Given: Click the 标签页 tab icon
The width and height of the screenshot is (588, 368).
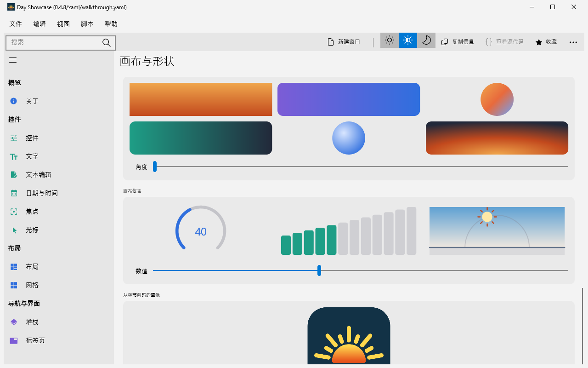Looking at the screenshot, I should (14, 340).
